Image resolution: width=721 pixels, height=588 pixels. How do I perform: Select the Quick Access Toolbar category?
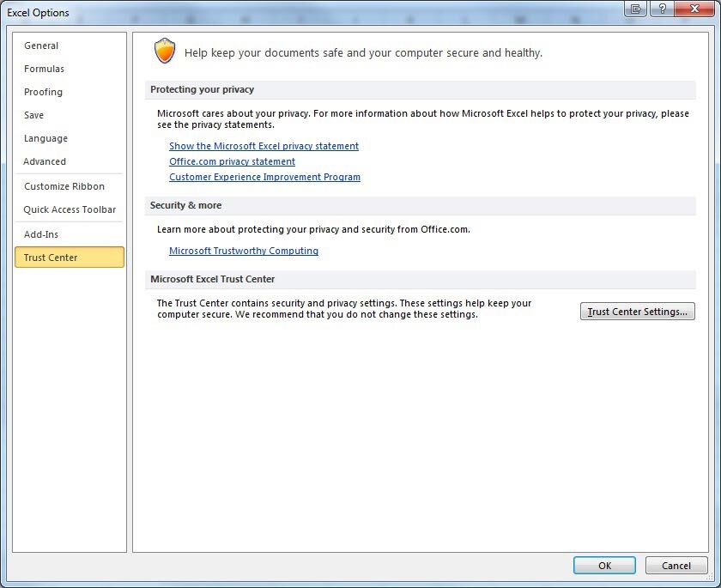(x=70, y=209)
